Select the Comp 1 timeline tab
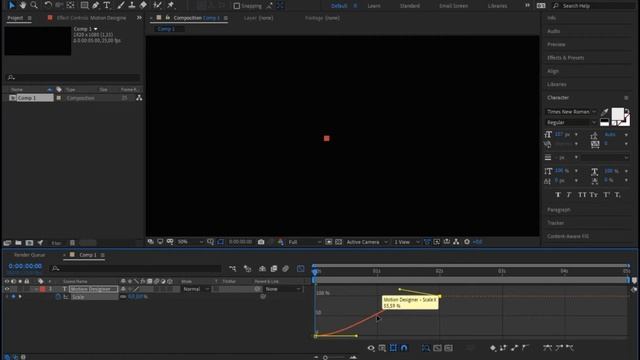 (88, 255)
